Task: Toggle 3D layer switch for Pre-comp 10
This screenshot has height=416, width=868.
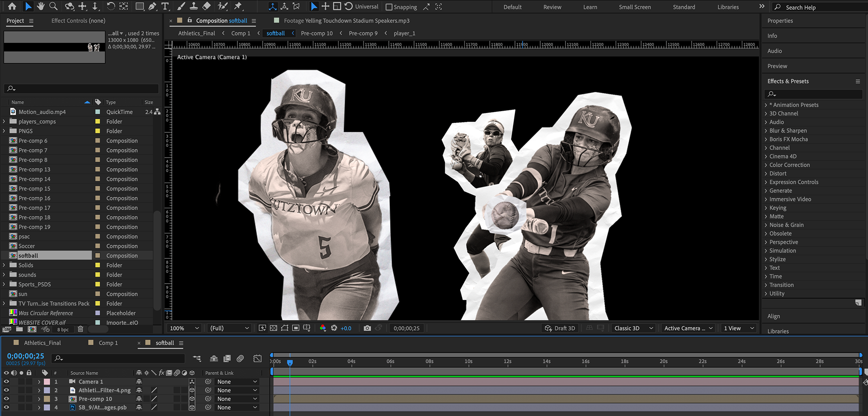Action: [192, 399]
